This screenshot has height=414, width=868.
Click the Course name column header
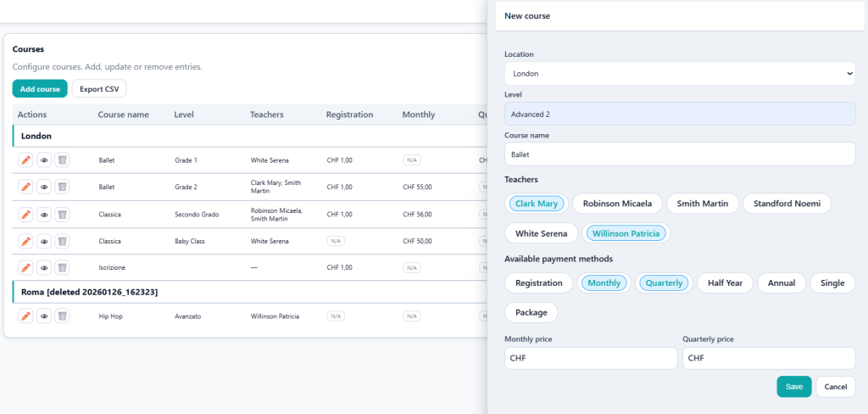[x=124, y=115]
